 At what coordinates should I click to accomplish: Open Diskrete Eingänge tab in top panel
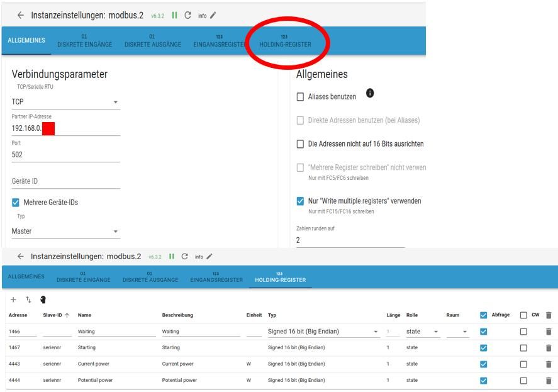[x=85, y=40]
